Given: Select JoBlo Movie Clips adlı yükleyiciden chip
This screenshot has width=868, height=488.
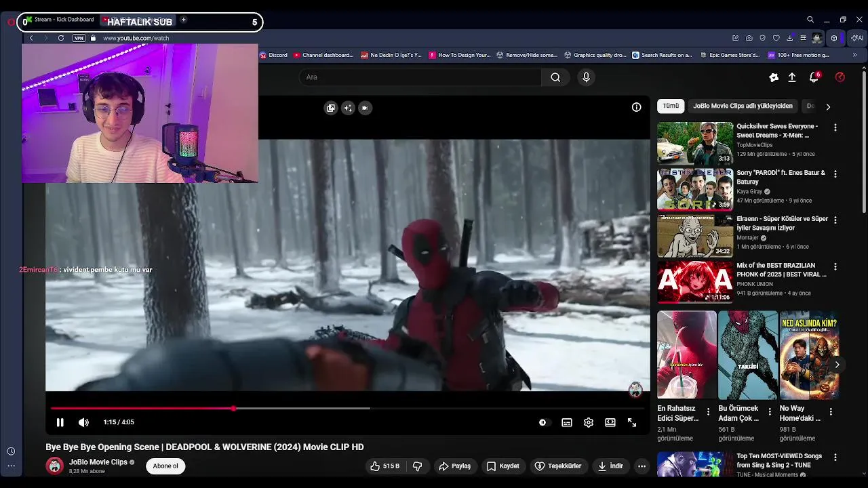Looking at the screenshot, I should tap(743, 106).
